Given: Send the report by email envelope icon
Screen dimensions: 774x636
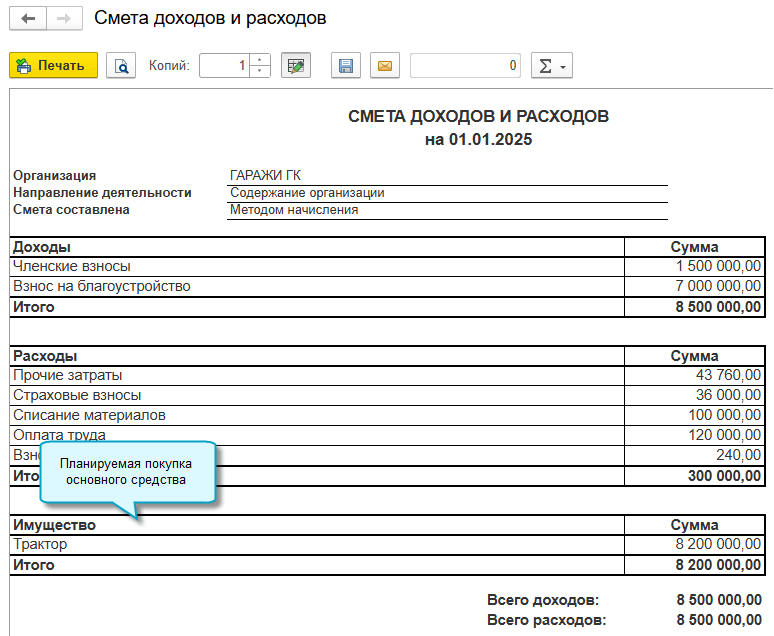Looking at the screenshot, I should (385, 65).
